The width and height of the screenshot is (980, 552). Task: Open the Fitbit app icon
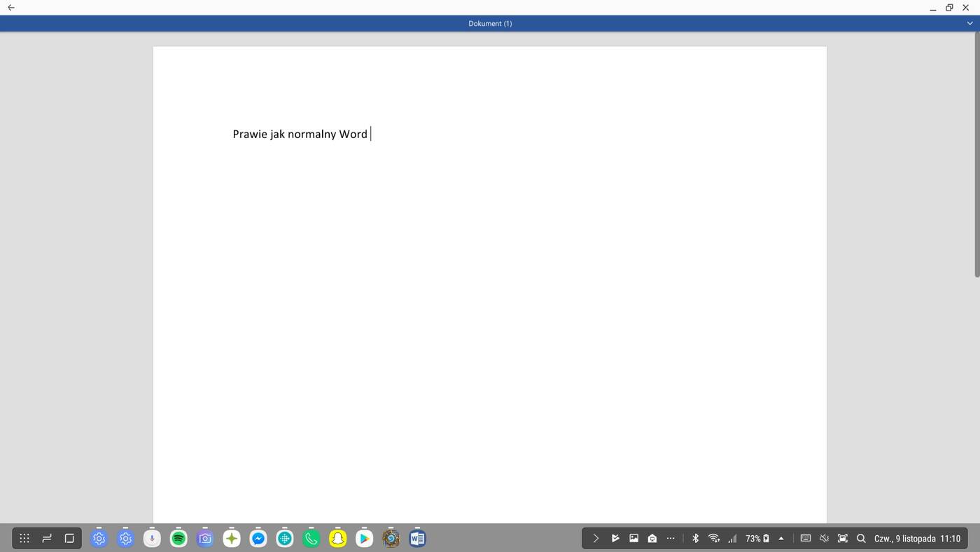[285, 539]
